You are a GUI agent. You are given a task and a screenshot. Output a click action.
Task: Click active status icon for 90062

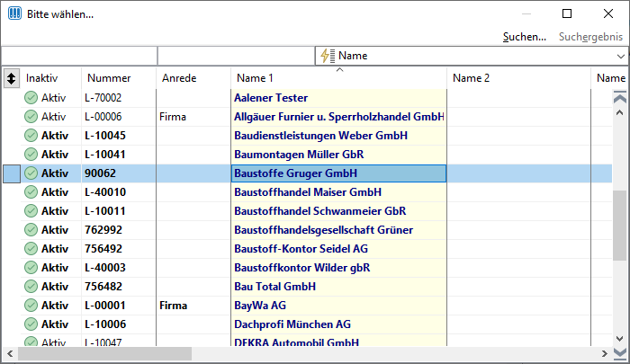(x=31, y=173)
